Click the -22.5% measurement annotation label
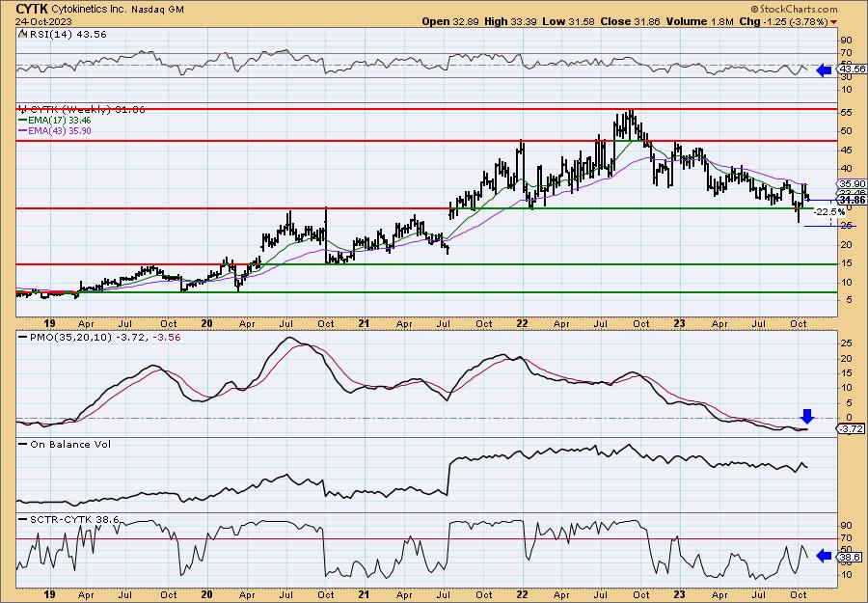 (x=829, y=212)
